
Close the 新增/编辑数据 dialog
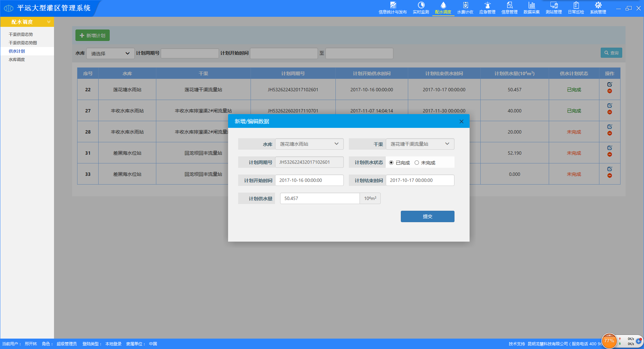pyautogui.click(x=462, y=121)
